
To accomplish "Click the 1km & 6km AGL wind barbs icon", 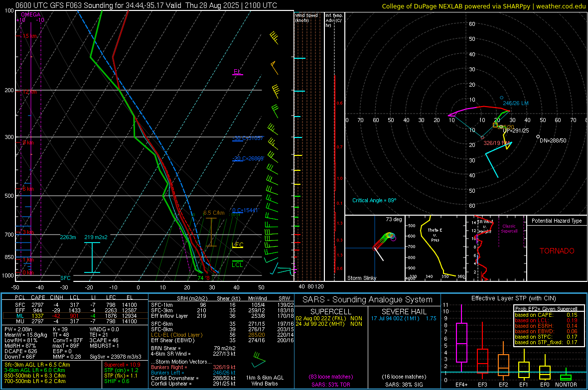I will 259,360.
